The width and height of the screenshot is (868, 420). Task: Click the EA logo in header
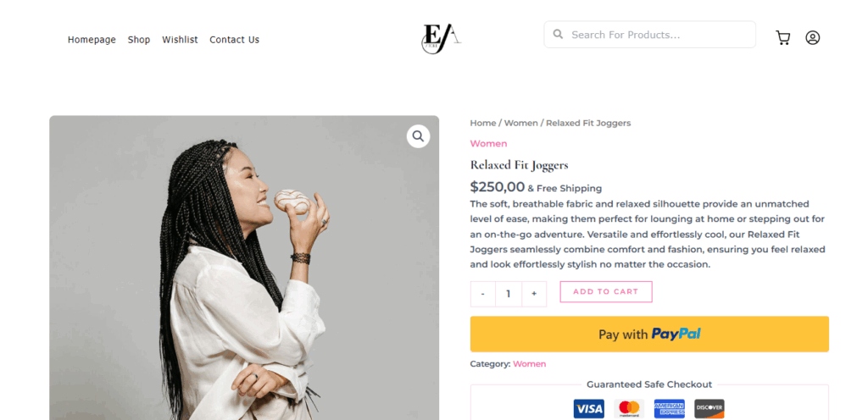coord(441,38)
